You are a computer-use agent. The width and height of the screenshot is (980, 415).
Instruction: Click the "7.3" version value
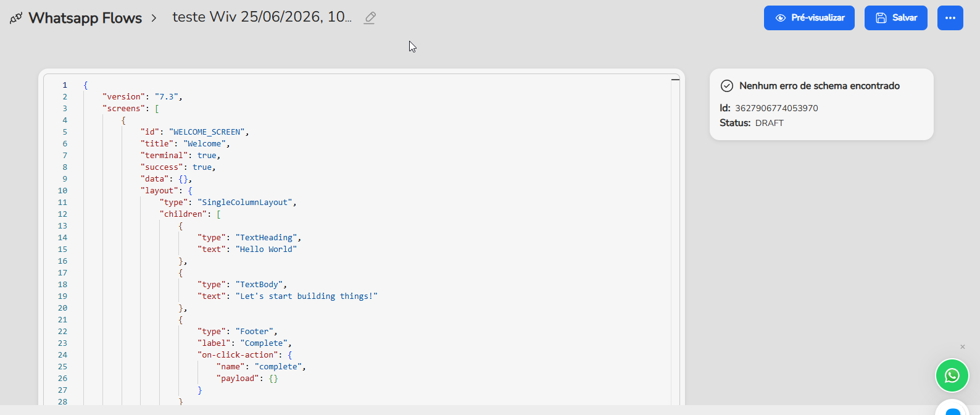(x=167, y=97)
